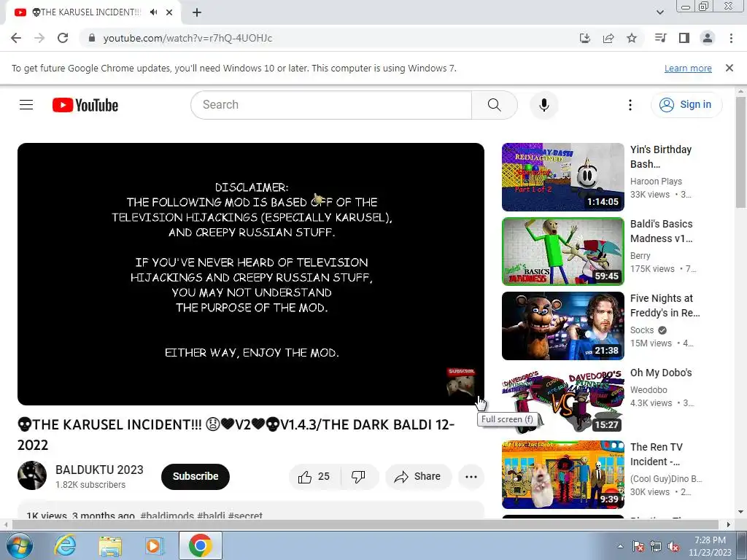Open the Action Center flag tray icon
The image size is (747, 560).
pos(638,546)
